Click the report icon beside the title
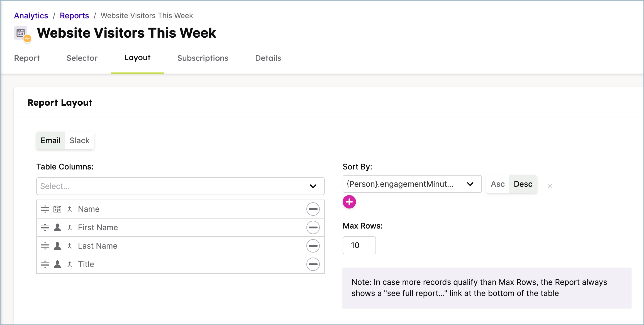644x325 pixels. pos(22,34)
